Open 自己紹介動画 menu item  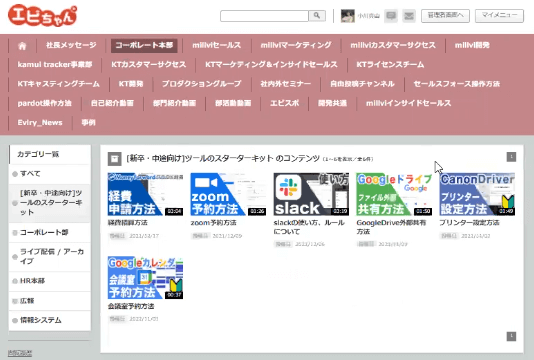click(x=112, y=103)
